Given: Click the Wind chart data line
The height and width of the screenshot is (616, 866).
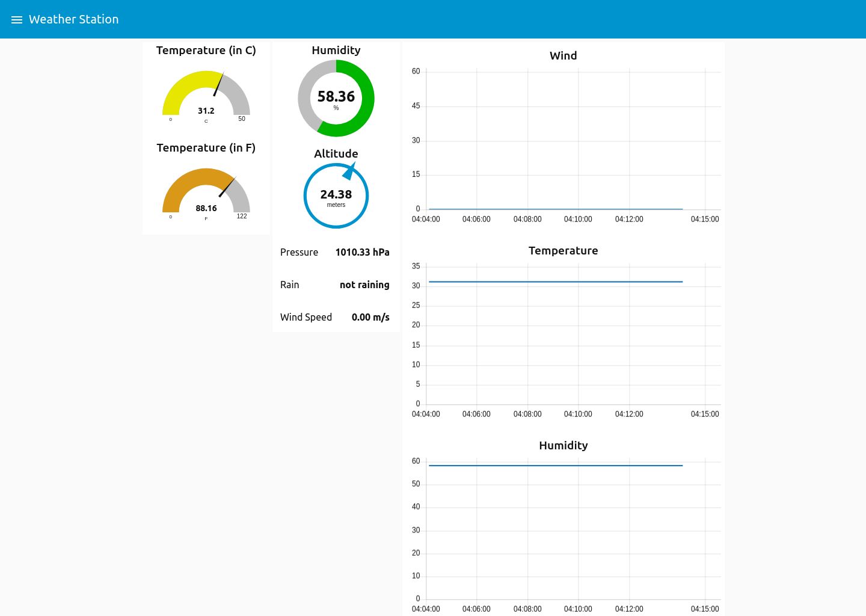Looking at the screenshot, I should (556, 209).
